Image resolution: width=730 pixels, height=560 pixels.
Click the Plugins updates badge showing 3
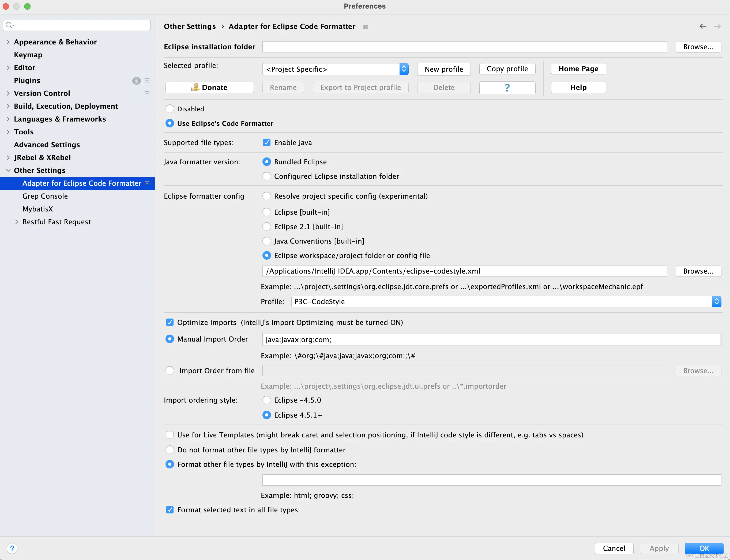pos(136,81)
